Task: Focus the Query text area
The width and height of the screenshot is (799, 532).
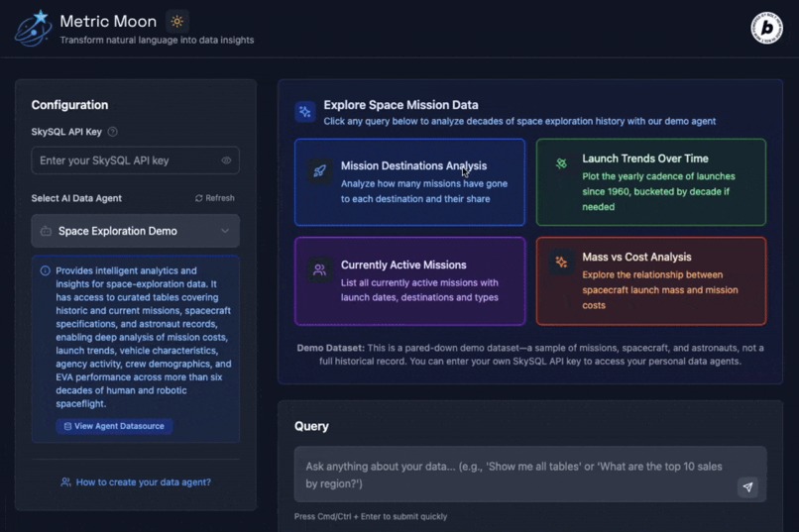Action: 530,475
